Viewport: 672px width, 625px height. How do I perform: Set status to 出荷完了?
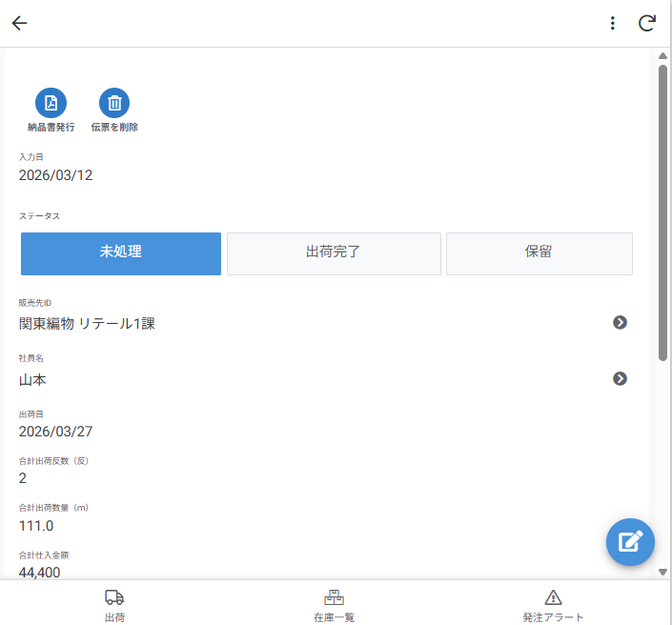pyautogui.click(x=334, y=253)
